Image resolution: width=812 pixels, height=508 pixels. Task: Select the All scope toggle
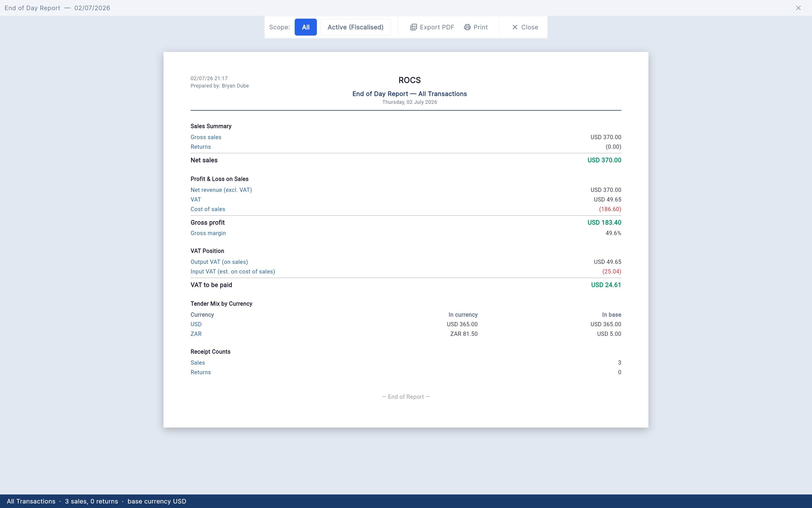[x=305, y=27]
